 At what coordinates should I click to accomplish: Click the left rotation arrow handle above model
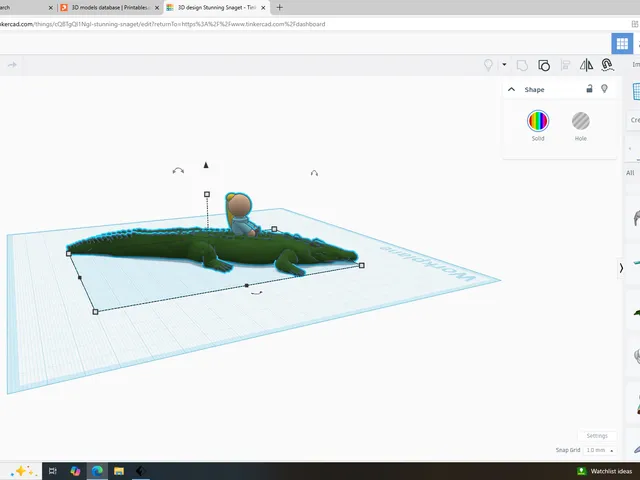coord(178,171)
